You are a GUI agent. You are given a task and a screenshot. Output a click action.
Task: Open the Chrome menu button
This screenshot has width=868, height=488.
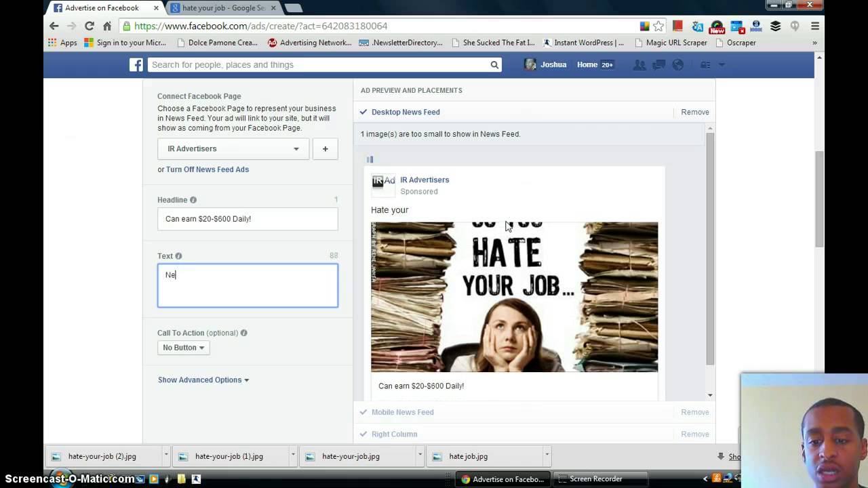(815, 26)
